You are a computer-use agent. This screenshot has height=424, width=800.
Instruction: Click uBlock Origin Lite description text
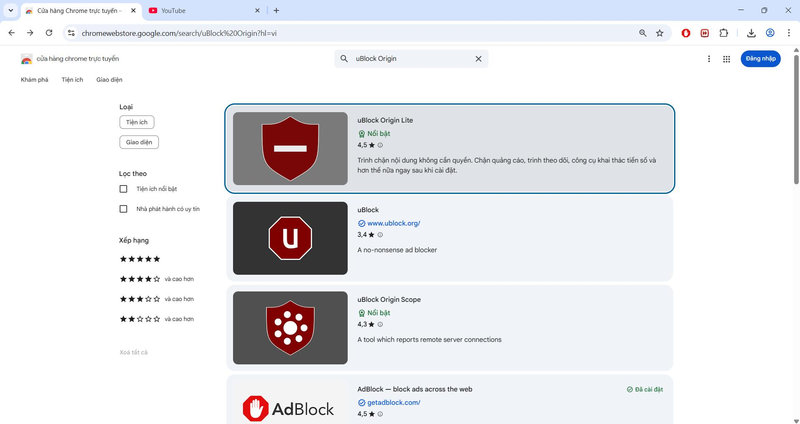tap(507, 165)
